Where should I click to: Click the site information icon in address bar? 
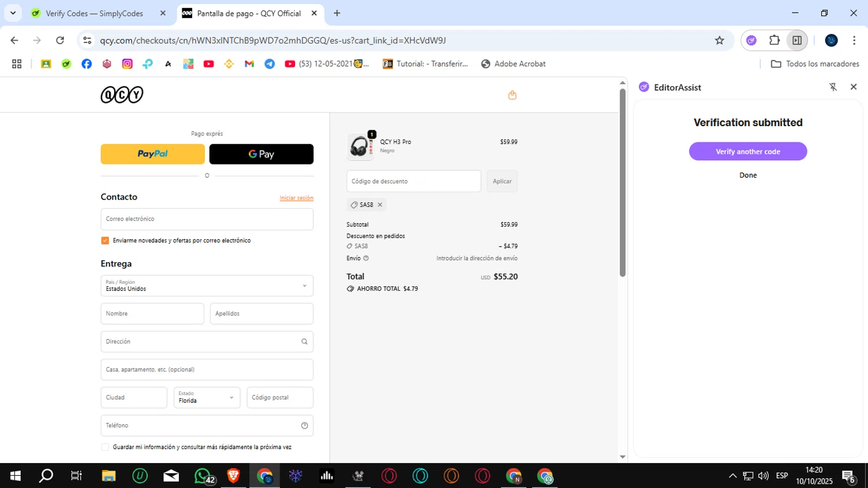coord(87,41)
